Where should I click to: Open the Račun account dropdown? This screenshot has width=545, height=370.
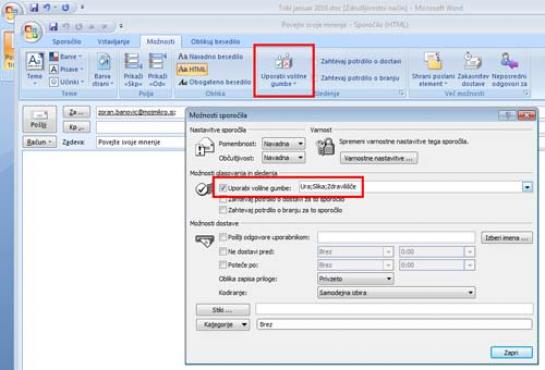(x=40, y=142)
